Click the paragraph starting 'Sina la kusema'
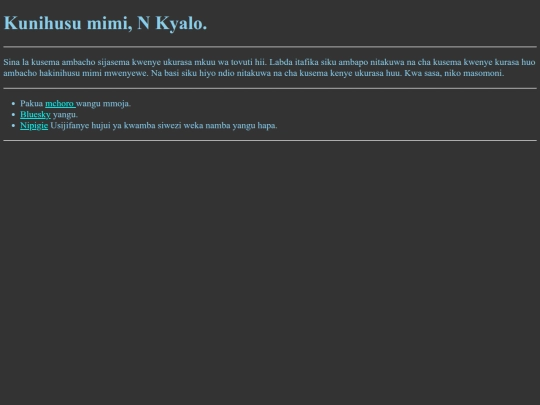Image resolution: width=540 pixels, height=405 pixels. tap(270, 68)
